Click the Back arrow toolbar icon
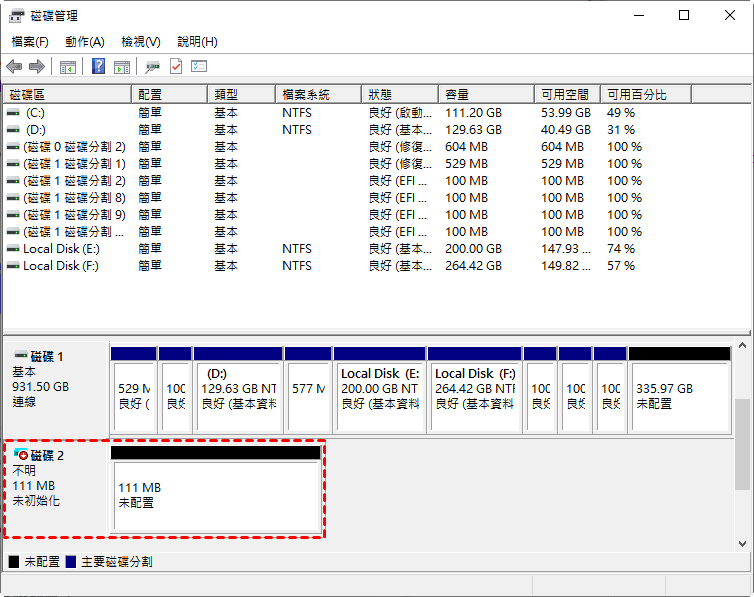754x597 pixels. 14,66
